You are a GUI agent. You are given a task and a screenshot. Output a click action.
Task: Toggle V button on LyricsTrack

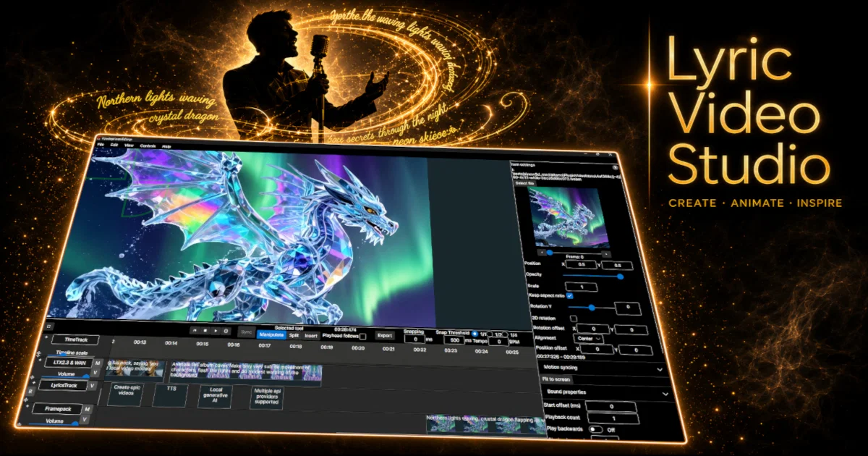click(x=92, y=386)
